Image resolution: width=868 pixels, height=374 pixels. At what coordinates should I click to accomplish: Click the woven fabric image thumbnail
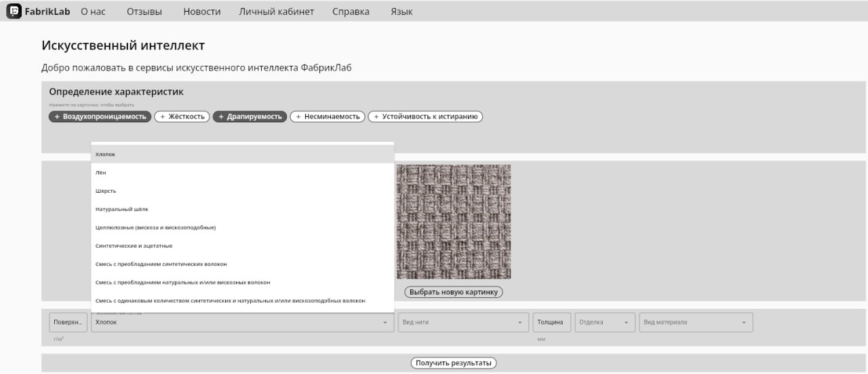[454, 222]
